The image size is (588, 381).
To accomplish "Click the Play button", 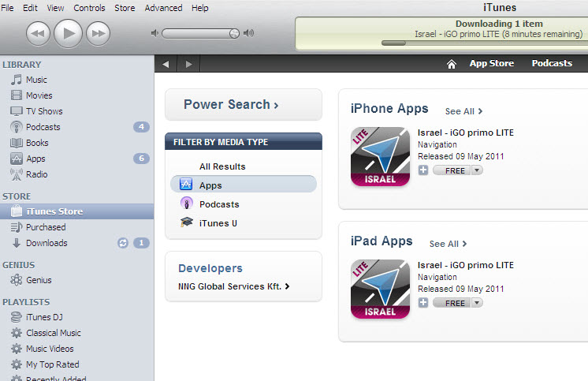I will point(68,32).
